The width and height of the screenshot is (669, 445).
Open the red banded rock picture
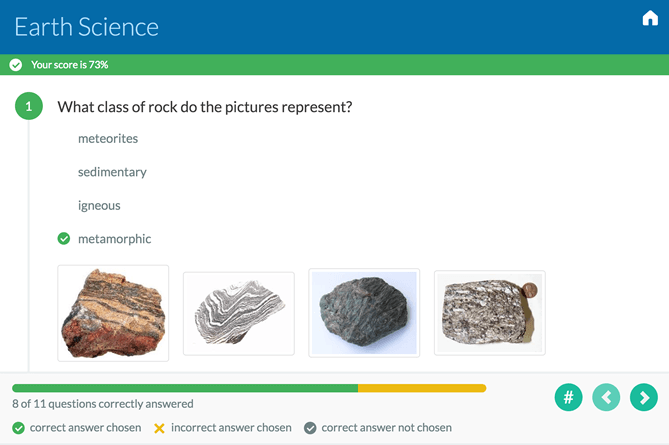113,312
